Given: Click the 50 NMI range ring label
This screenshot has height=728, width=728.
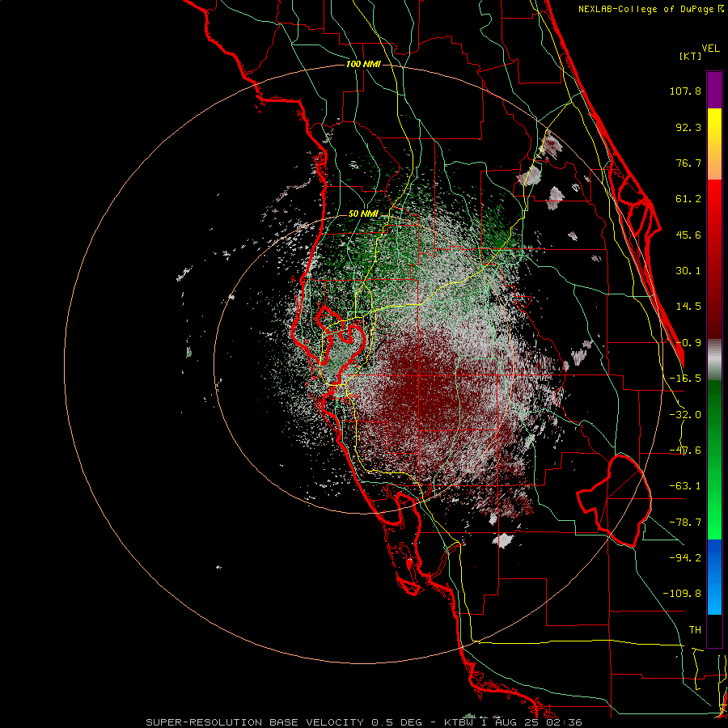Looking at the screenshot, I should pos(363,214).
